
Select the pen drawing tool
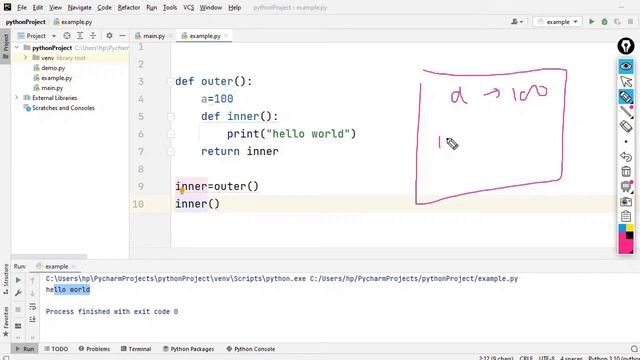[x=626, y=111]
